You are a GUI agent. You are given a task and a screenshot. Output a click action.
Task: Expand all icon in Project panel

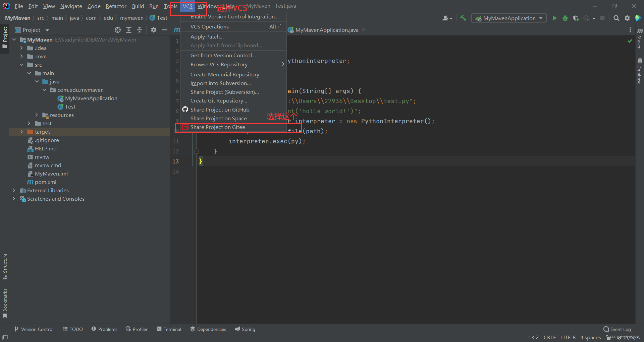129,30
